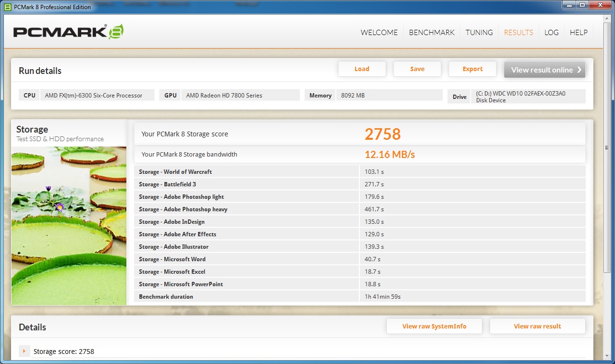Screen dimensions: 615x364
Task: Click Your PCMark 8 Storage bandwidth label
Action: tap(189, 155)
